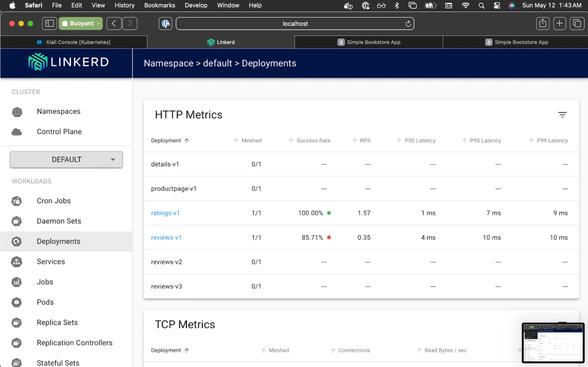Switch to second Simple Bookstore App tab
Screen dimensions: 588x367
coord(516,42)
